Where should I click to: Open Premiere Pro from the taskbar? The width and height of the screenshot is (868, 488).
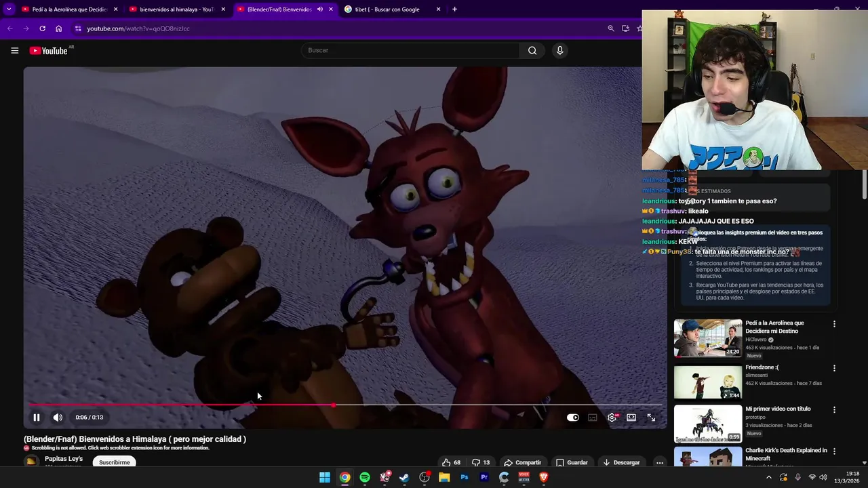(484, 477)
